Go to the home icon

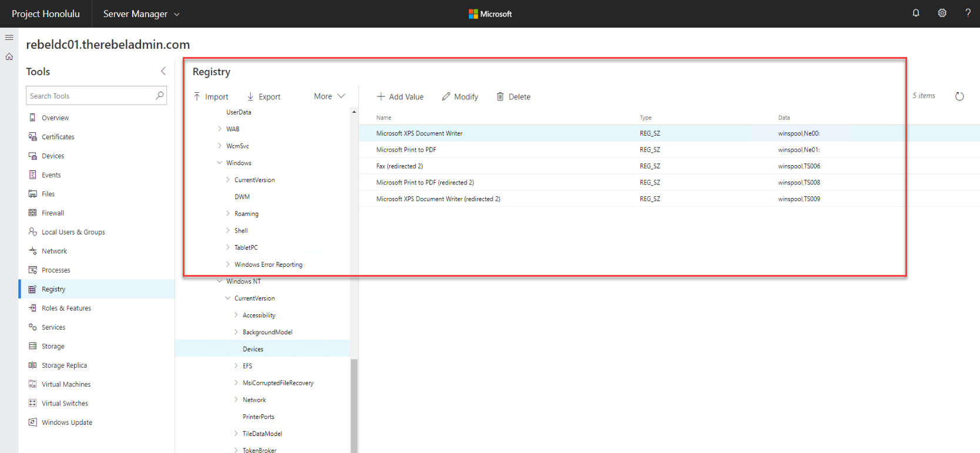[9, 56]
